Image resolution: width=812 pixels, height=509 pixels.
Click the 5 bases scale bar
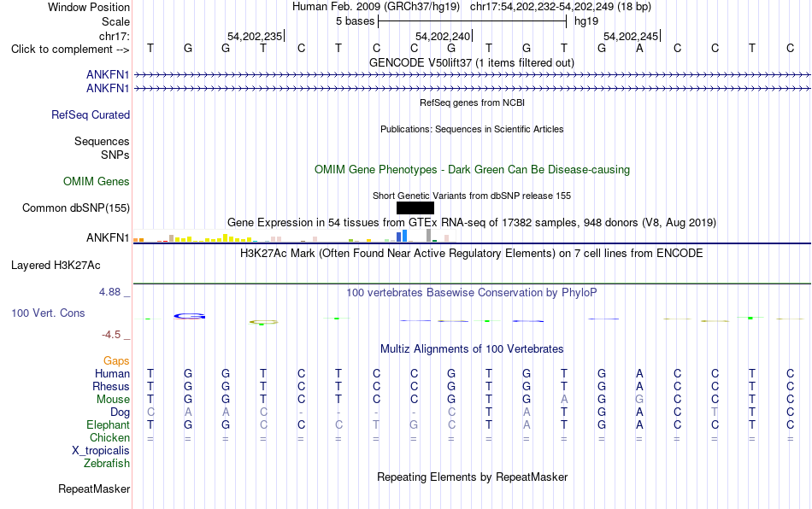[473, 21]
